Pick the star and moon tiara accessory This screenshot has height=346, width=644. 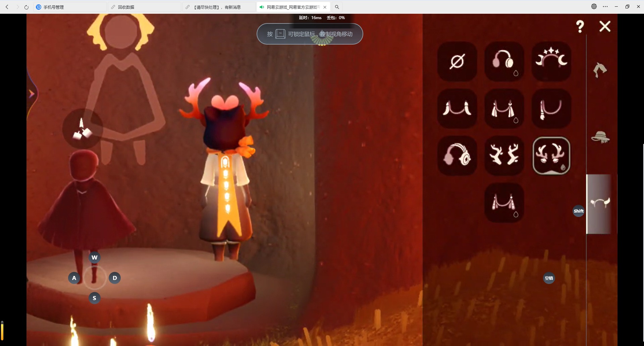point(551,61)
